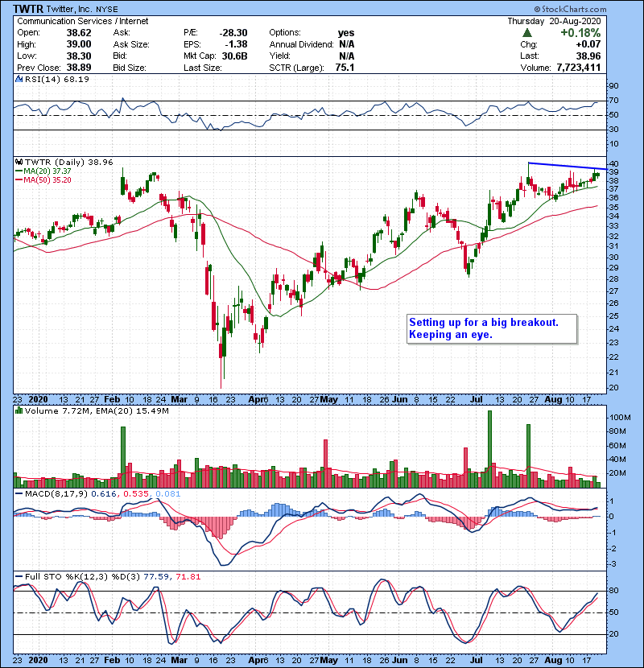Click the 80 level on stochastic axis

coord(613,591)
